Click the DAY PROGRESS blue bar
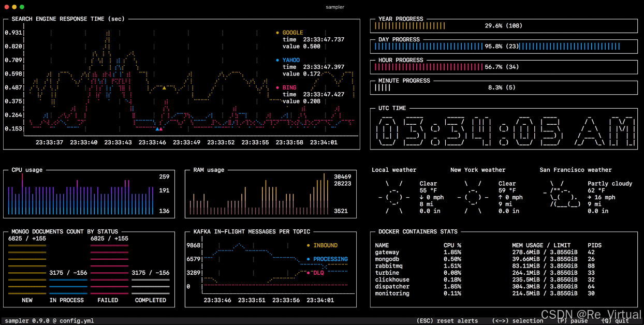 coord(497,46)
